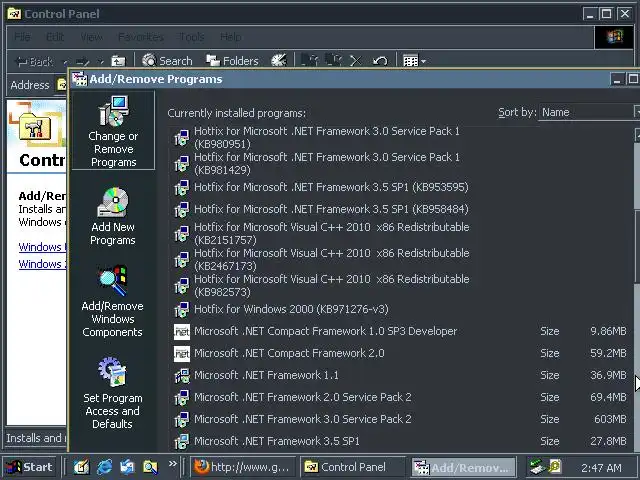
Task: Click Forward arrow in Control Panel toolbar
Action: pyautogui.click(x=83, y=61)
